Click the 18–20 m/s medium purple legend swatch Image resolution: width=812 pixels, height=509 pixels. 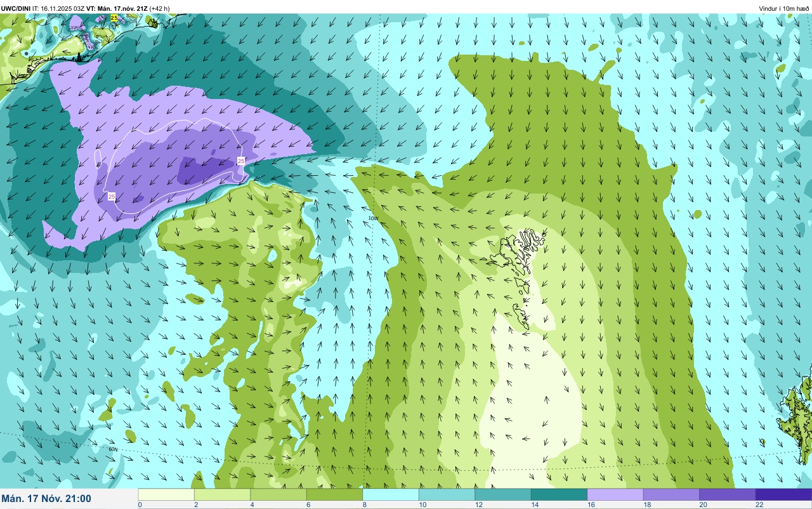pyautogui.click(x=671, y=494)
